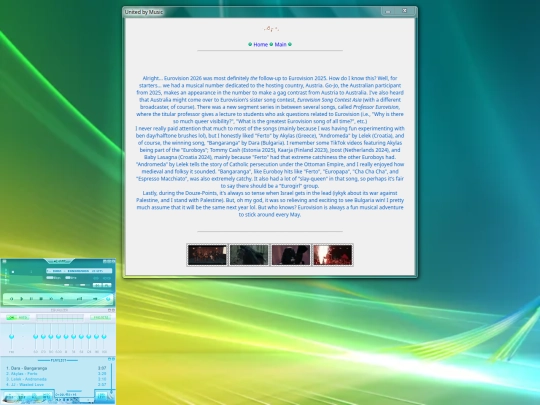
Task: Minimize the United by Music window
Action: (x=388, y=11)
